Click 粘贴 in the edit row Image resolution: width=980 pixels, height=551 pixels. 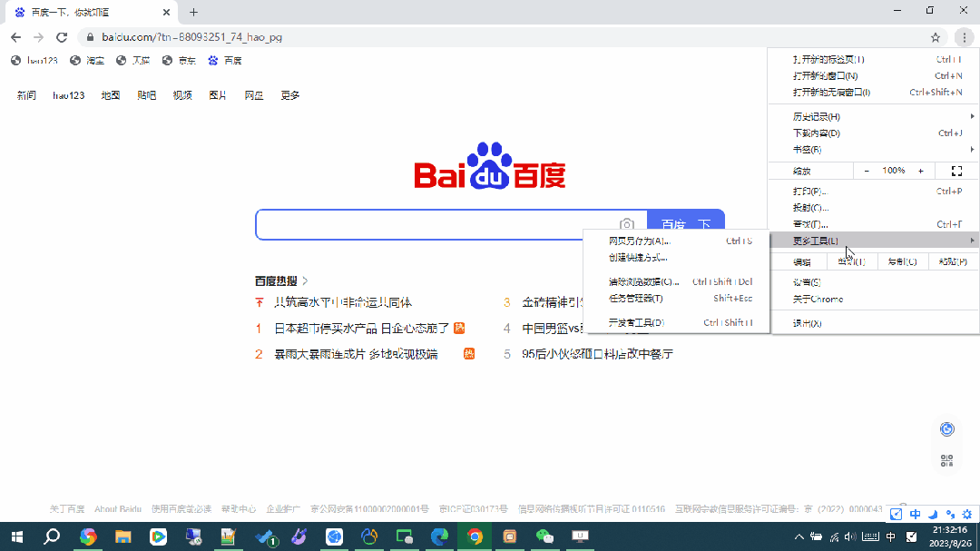point(953,262)
